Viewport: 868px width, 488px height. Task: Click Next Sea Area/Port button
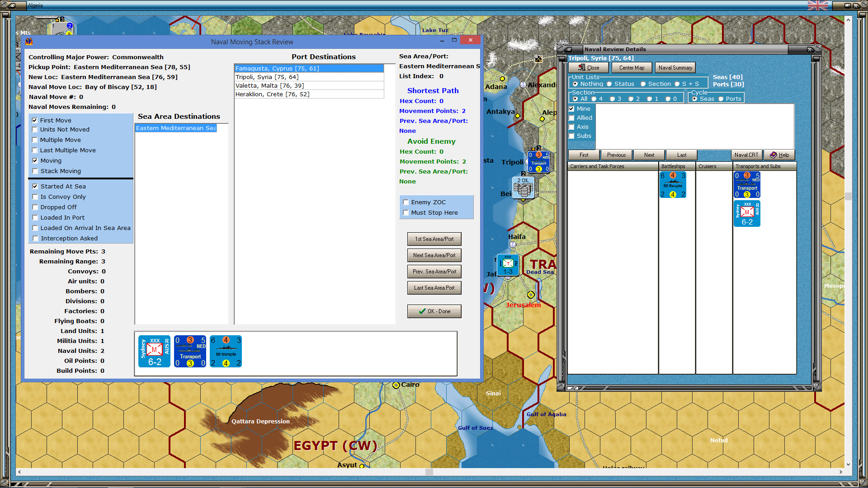click(434, 255)
